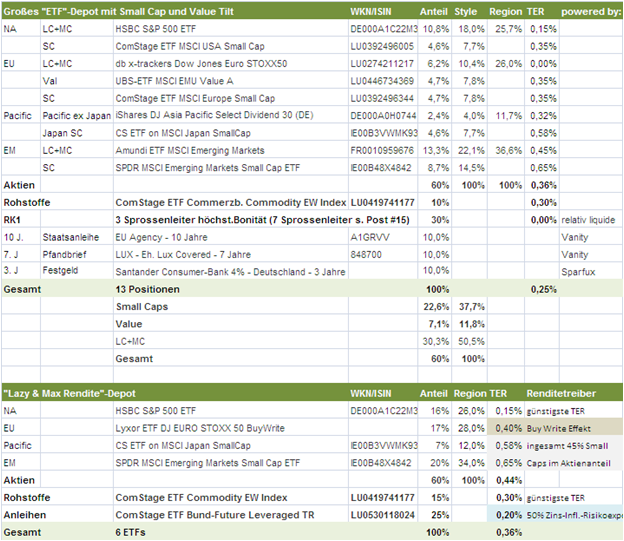The image size is (624, 541).
Task: Click the "Japan SC" cell
Action: point(77,133)
